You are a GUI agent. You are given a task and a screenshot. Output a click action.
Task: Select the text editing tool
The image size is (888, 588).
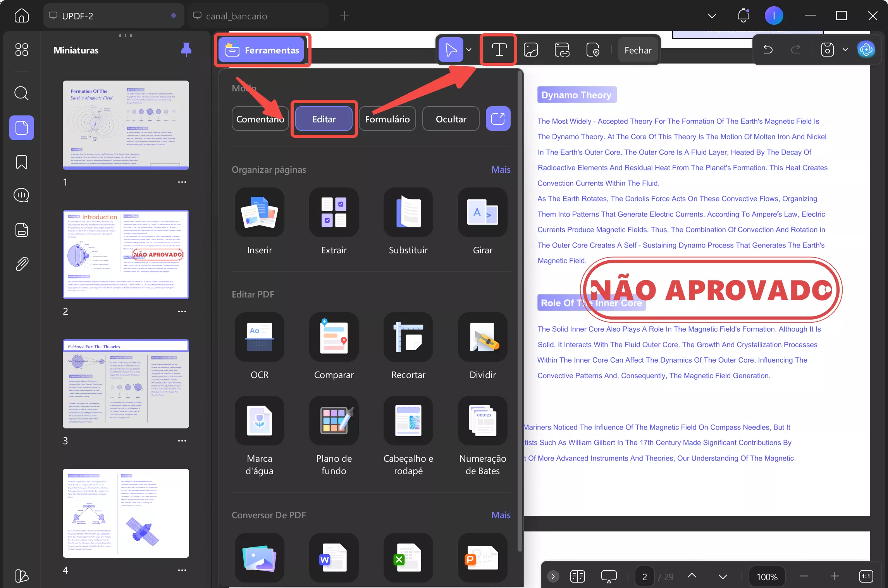(498, 49)
